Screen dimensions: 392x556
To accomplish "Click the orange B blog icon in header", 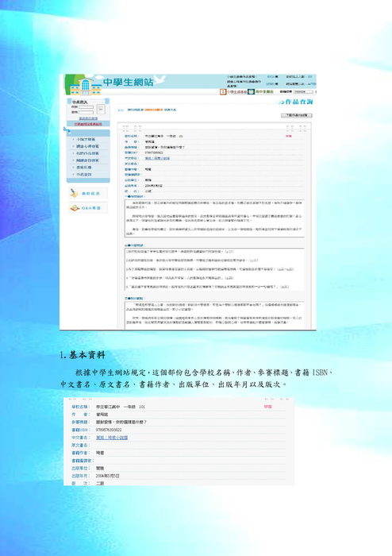I will point(223,92).
